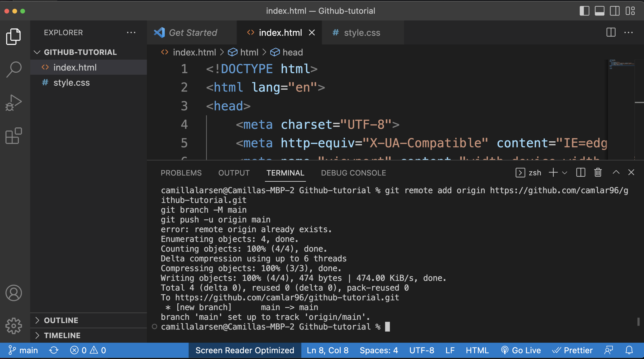
Task: Switch to the PROBLEMS panel tab
Action: tap(181, 173)
